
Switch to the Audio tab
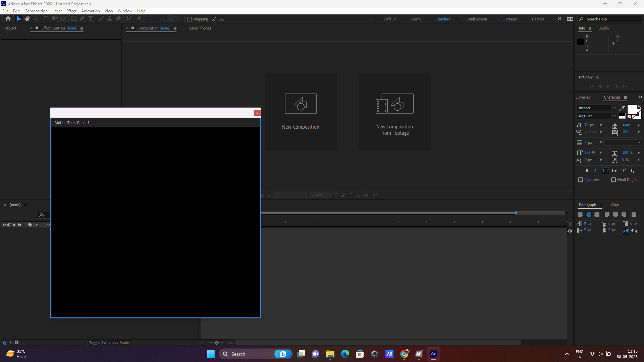click(x=604, y=28)
